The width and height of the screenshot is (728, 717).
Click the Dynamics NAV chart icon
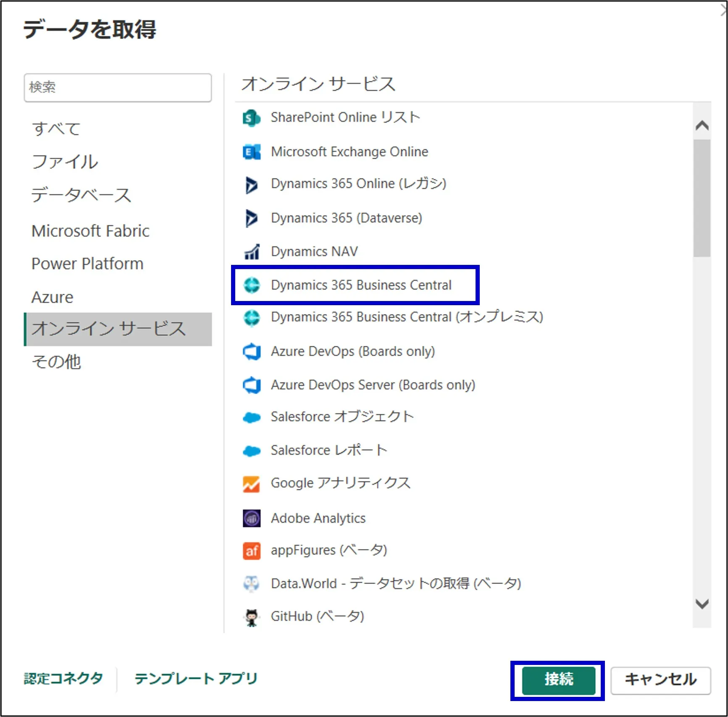point(251,251)
